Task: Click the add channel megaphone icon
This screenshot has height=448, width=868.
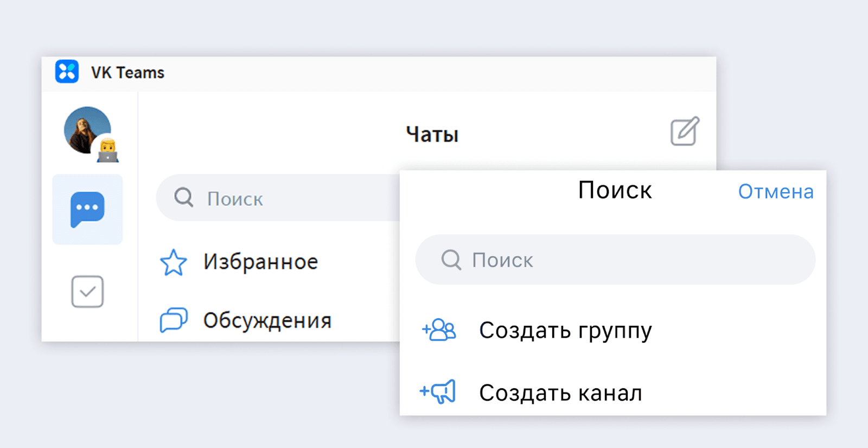Action: pyautogui.click(x=438, y=392)
